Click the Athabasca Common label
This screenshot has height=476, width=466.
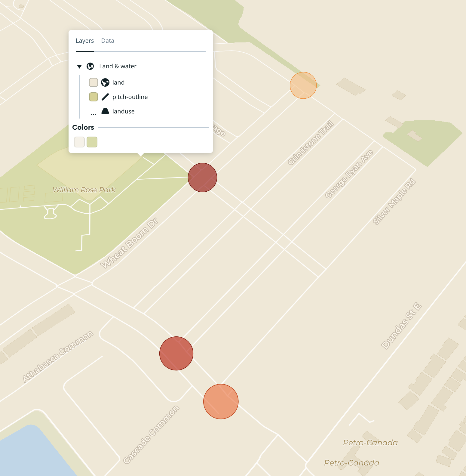(x=58, y=357)
